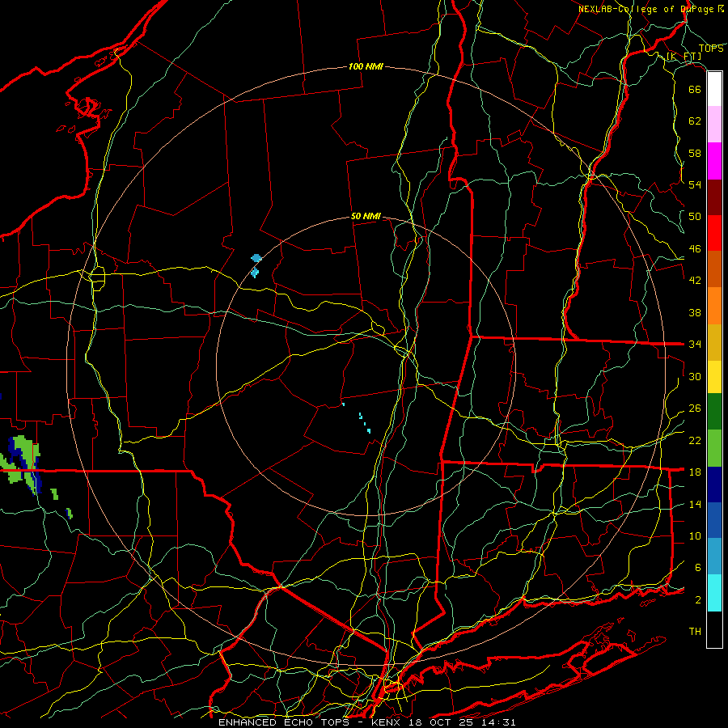Click the "42" legend value

pyautogui.click(x=695, y=281)
